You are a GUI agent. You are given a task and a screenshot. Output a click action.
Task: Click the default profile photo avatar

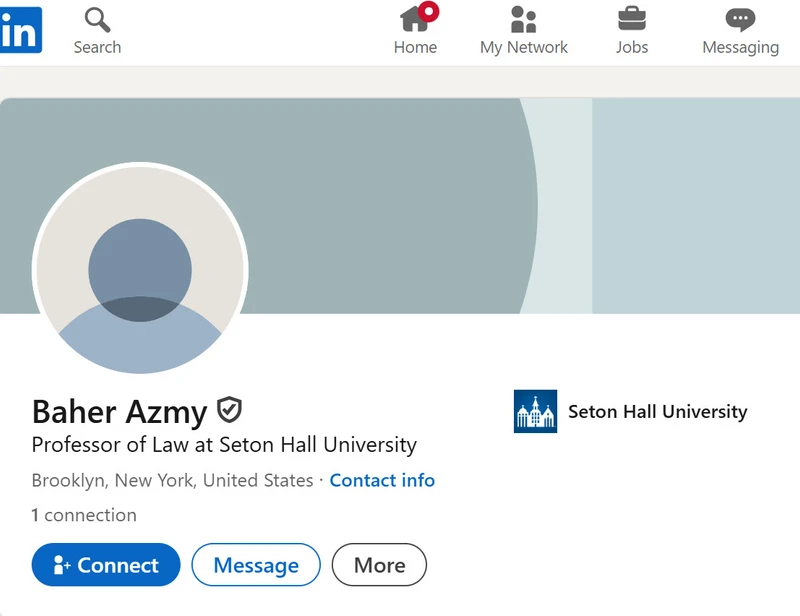coord(140,268)
